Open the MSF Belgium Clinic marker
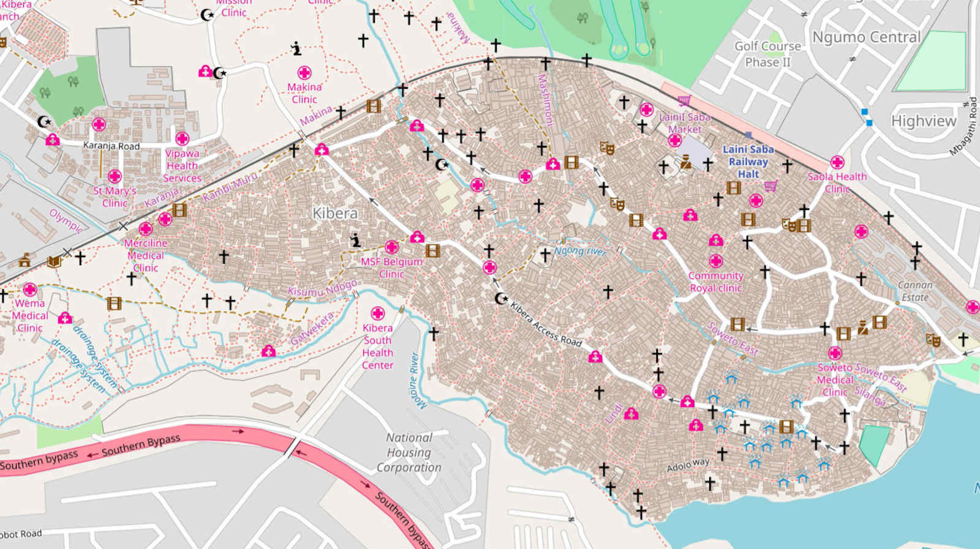This screenshot has width=980, height=549. point(391,247)
